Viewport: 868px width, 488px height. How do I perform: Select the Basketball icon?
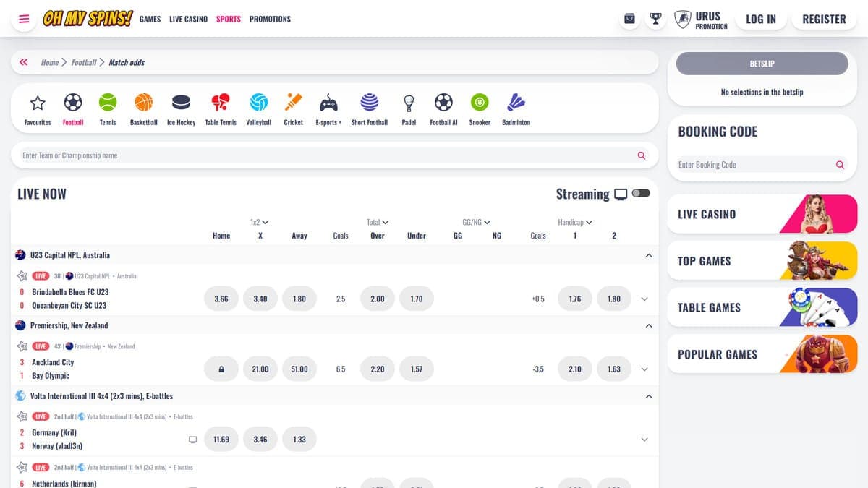(144, 103)
